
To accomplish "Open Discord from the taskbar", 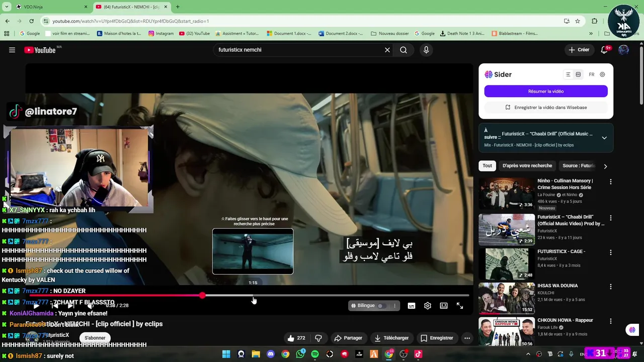I will point(271,354).
